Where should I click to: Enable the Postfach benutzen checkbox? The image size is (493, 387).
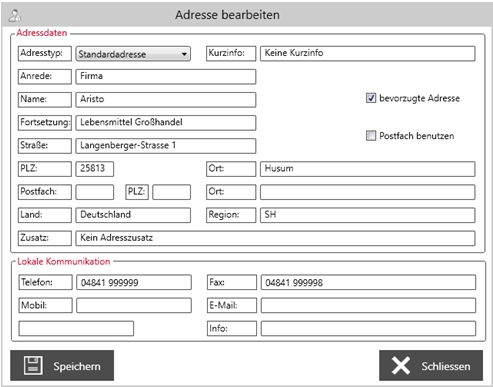pyautogui.click(x=371, y=136)
